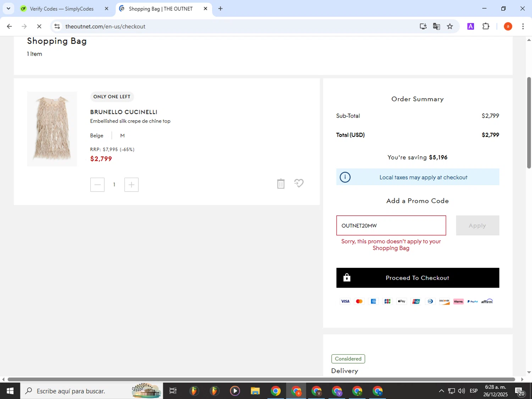Click the local taxes info icon
The image size is (532, 399).
click(x=345, y=177)
